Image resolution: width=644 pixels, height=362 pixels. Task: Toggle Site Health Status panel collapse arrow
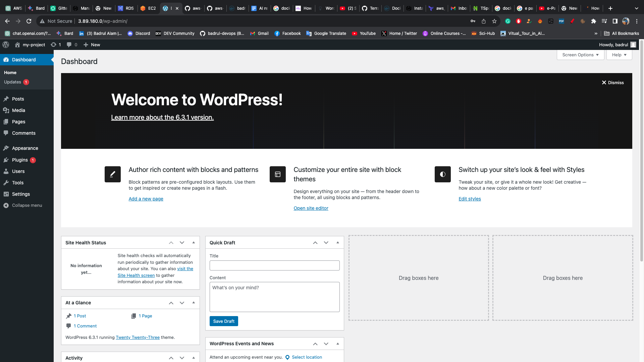point(194,242)
